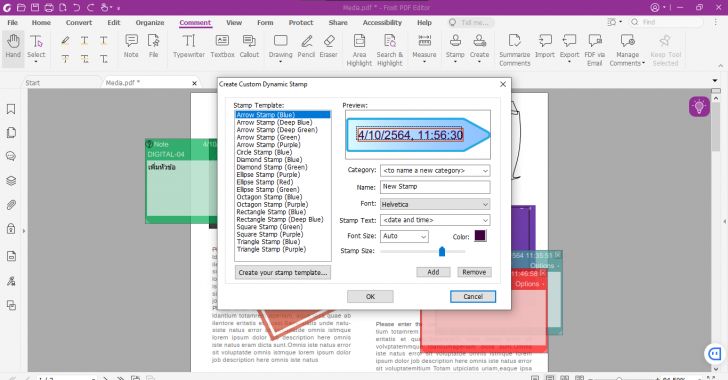728x380 pixels.
Task: Open Search & Highlight
Action: pyautogui.click(x=390, y=50)
